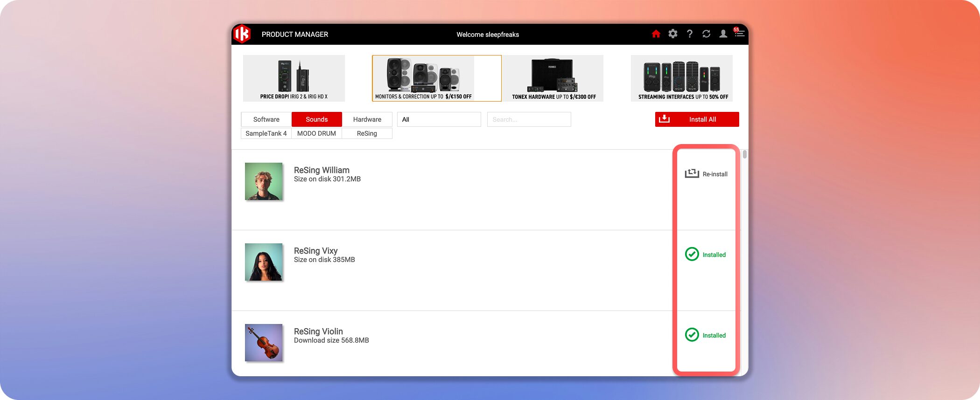The height and width of the screenshot is (400, 980).
Task: Click the Installed checkmark for ReSing Violin
Action: tap(692, 335)
